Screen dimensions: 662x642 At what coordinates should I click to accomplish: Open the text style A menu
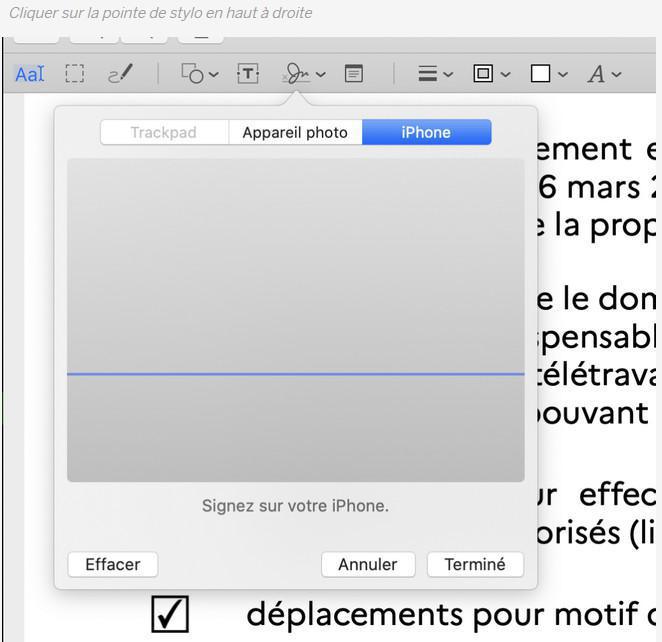click(604, 74)
